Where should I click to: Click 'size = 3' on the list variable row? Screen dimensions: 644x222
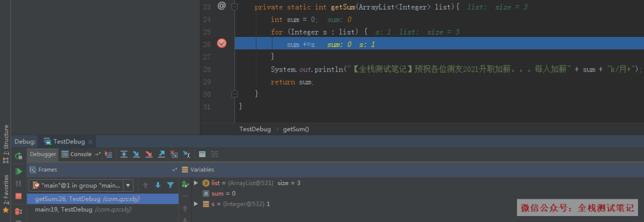coord(289,183)
